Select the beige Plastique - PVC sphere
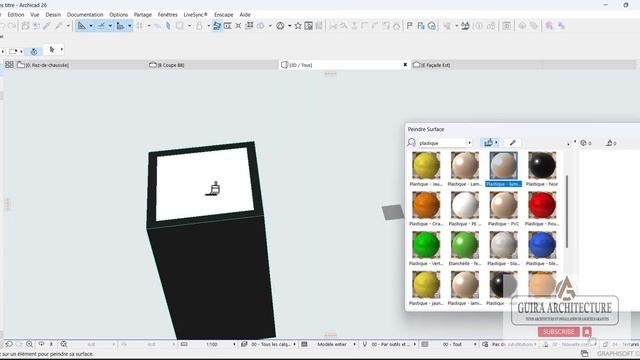The height and width of the screenshot is (360, 640). click(503, 205)
